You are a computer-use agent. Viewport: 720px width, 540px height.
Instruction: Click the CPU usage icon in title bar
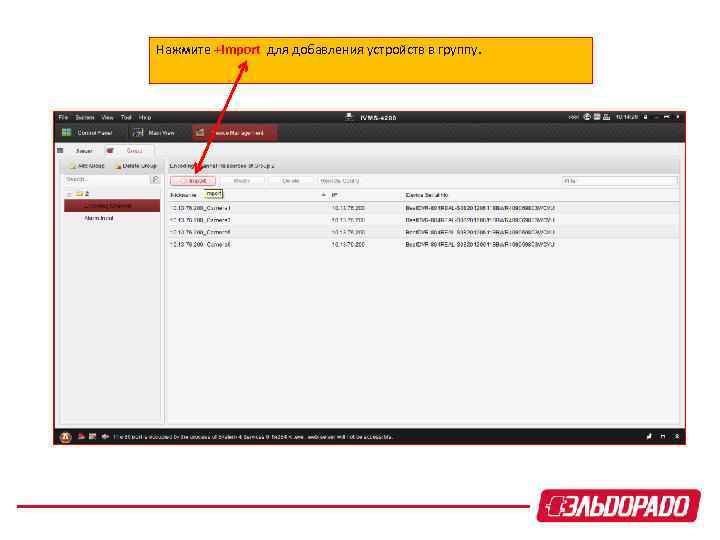[x=607, y=117]
